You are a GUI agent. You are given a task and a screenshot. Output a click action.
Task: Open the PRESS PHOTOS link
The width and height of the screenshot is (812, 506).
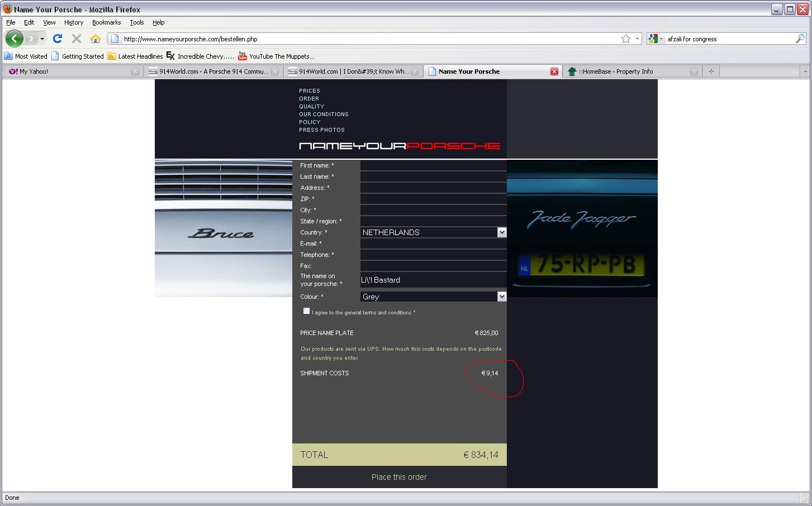click(321, 130)
